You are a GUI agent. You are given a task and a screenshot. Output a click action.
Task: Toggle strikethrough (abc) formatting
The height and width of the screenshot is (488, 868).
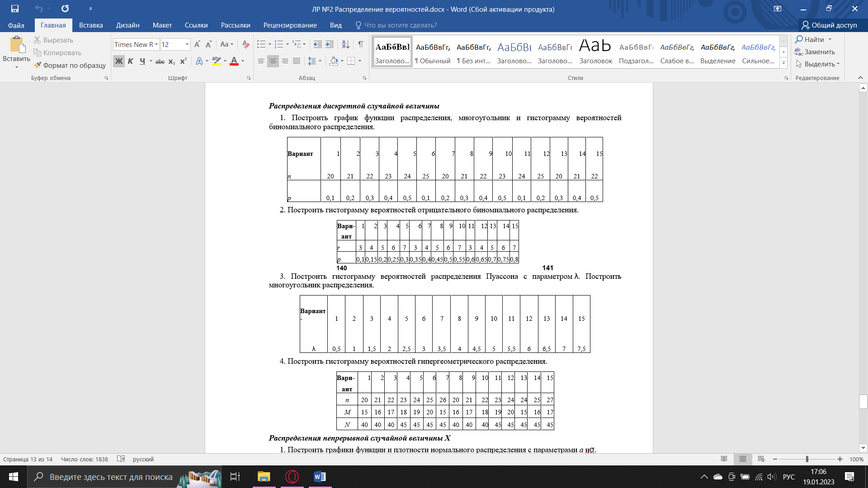[160, 61]
